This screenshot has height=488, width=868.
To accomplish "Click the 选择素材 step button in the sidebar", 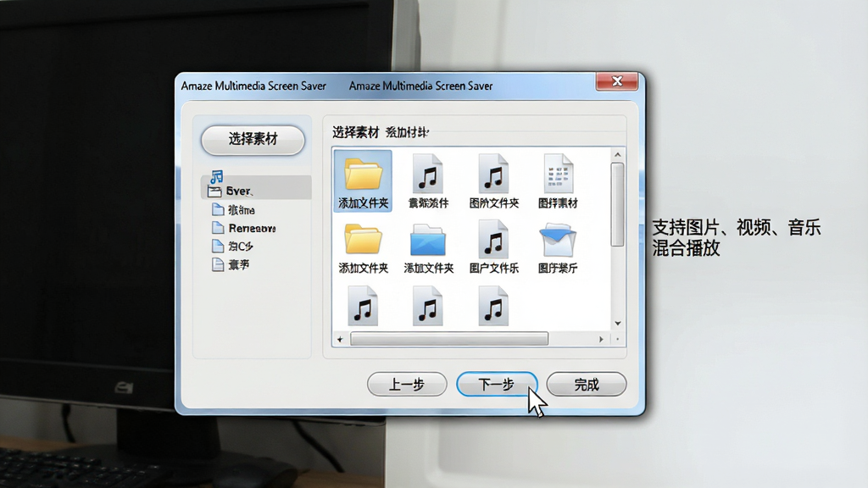I will coord(253,140).
